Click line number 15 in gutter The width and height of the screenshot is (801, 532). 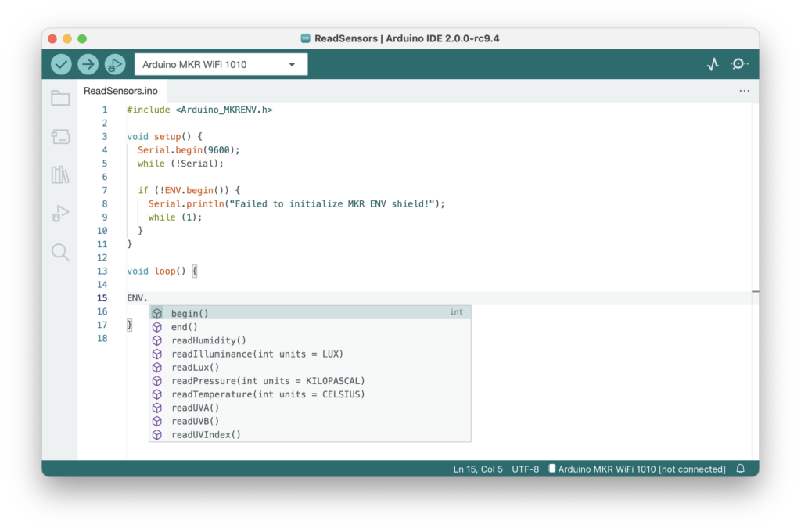pos(102,298)
